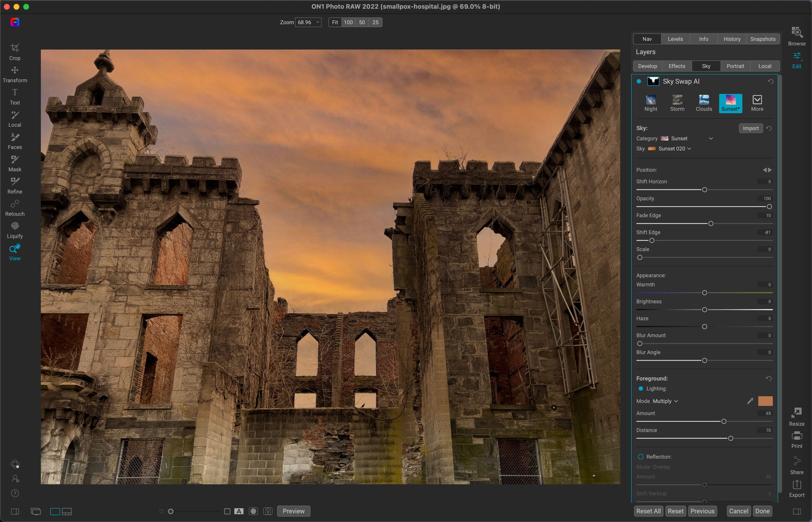Viewport: 812px width, 522px height.
Task: Toggle the Sky Swap AI filter on/off dot
Action: coord(638,81)
